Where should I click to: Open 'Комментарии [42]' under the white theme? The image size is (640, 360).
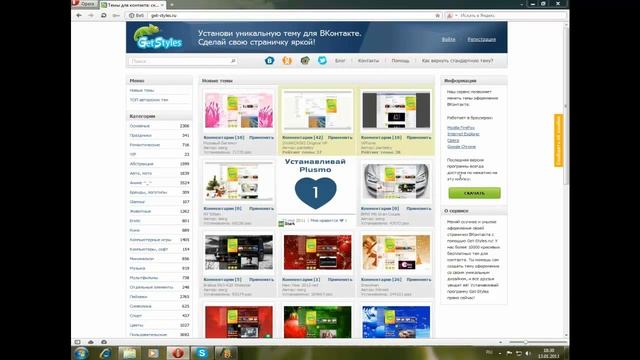point(302,138)
